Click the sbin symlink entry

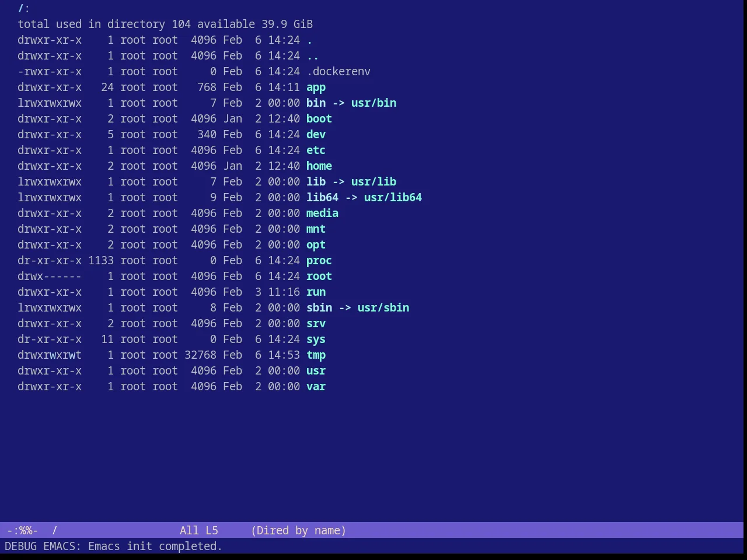tap(319, 308)
